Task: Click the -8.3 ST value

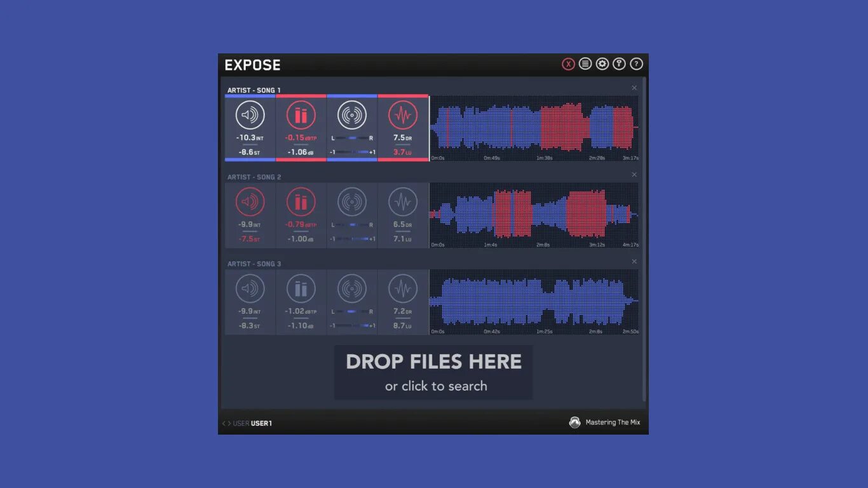Action: tap(249, 326)
